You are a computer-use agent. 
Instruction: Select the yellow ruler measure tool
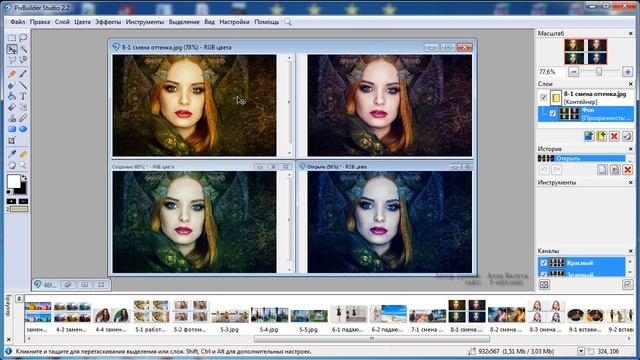[23, 154]
